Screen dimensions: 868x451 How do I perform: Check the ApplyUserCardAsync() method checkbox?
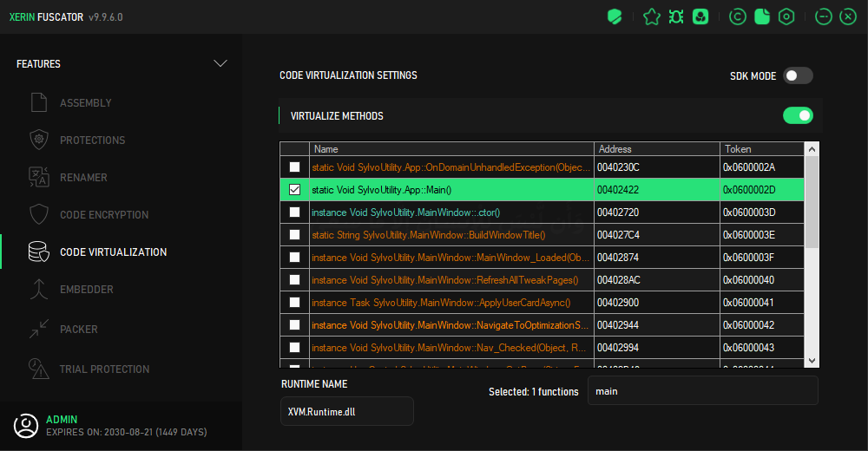[294, 302]
